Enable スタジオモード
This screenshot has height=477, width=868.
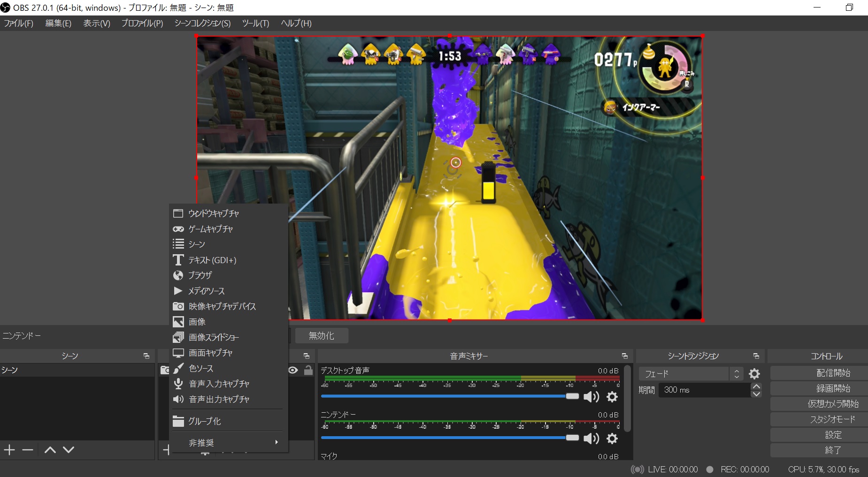click(819, 419)
